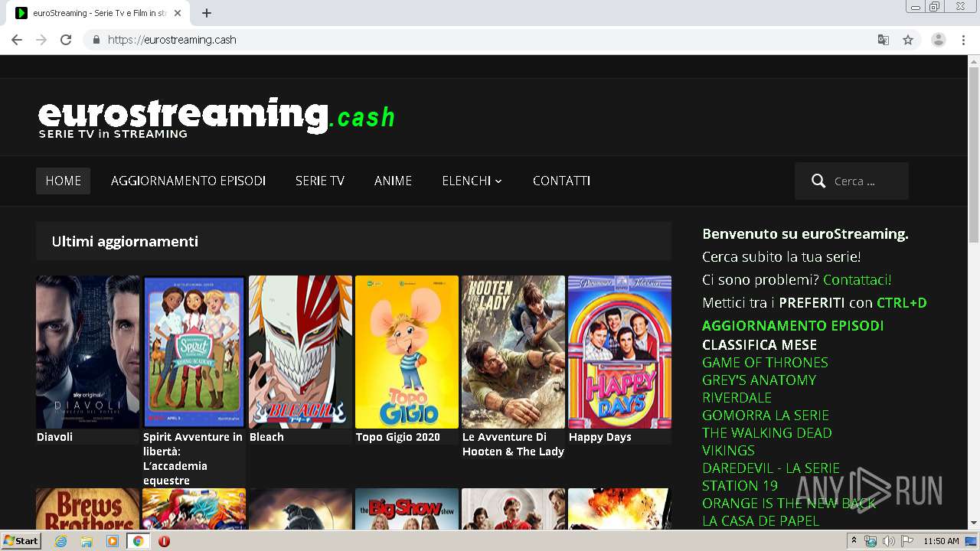Open GREY'S ANATOMY in the ranking
This screenshot has width=980, height=551.
(759, 380)
